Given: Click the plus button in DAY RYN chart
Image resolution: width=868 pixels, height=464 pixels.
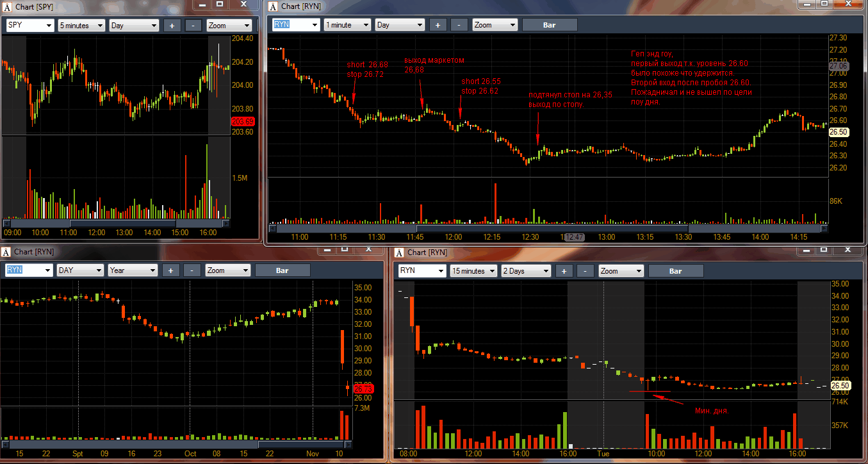Looking at the screenshot, I should coord(170,270).
